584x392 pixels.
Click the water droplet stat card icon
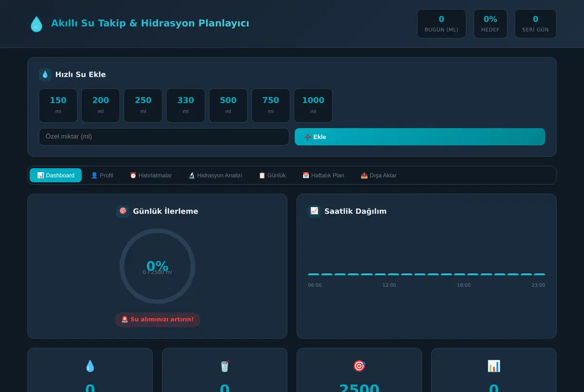pos(90,366)
